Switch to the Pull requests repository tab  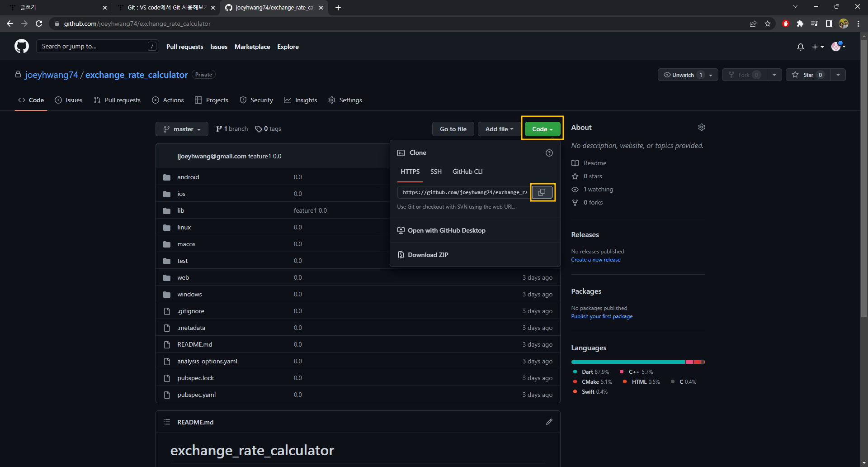click(x=117, y=100)
